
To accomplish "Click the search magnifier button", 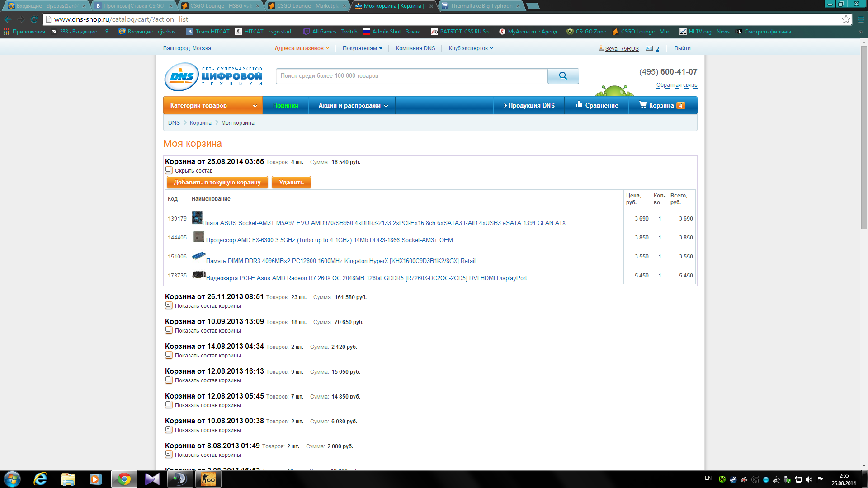I will pyautogui.click(x=563, y=76).
